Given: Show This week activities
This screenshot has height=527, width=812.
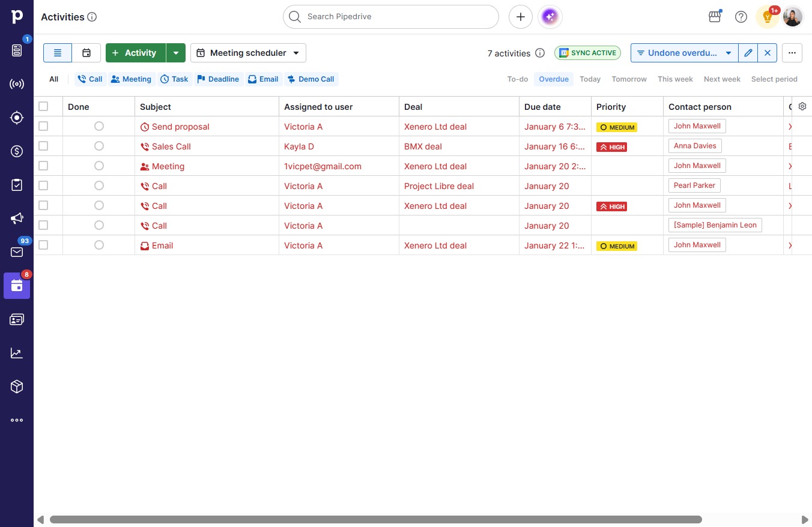Looking at the screenshot, I should click(675, 79).
